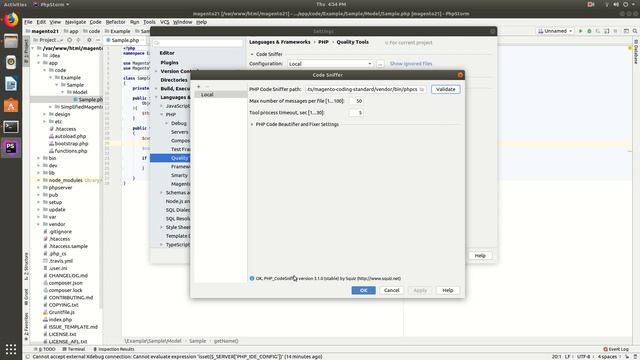
Task: Open the Structure tool window tab
Action: click(x=26, y=266)
